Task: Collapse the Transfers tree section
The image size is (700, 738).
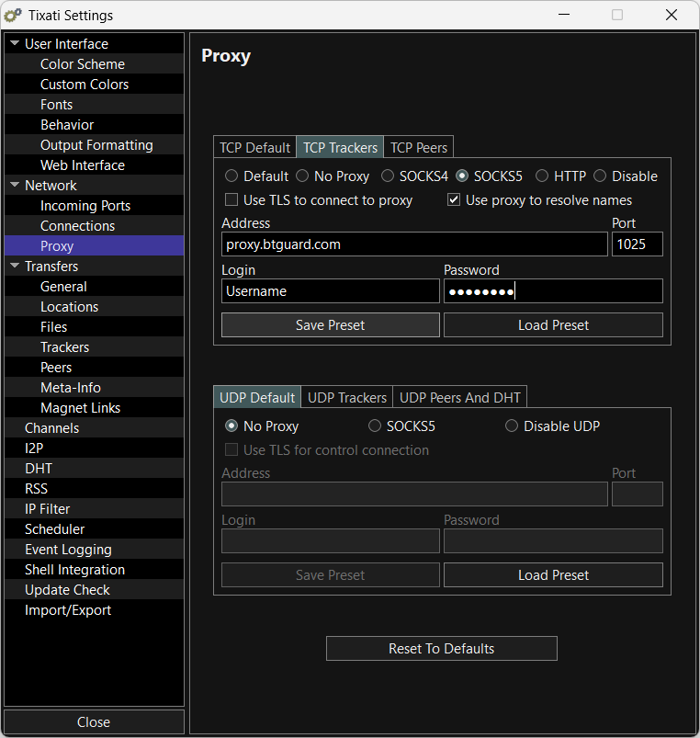Action: click(15, 267)
